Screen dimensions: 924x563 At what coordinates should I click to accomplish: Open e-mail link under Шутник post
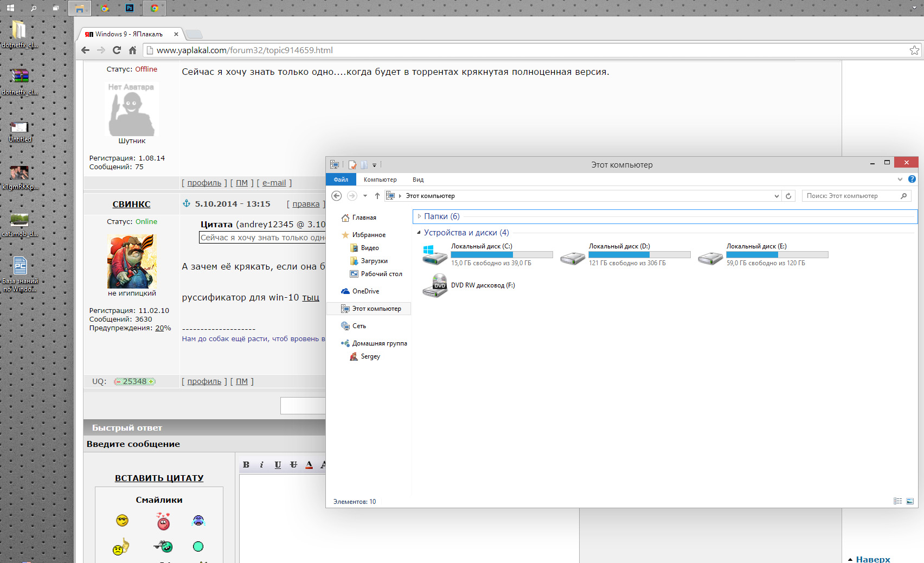(x=274, y=183)
